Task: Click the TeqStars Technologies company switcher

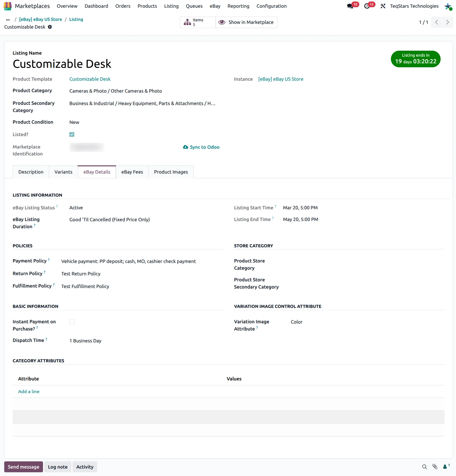Action: (x=414, y=6)
